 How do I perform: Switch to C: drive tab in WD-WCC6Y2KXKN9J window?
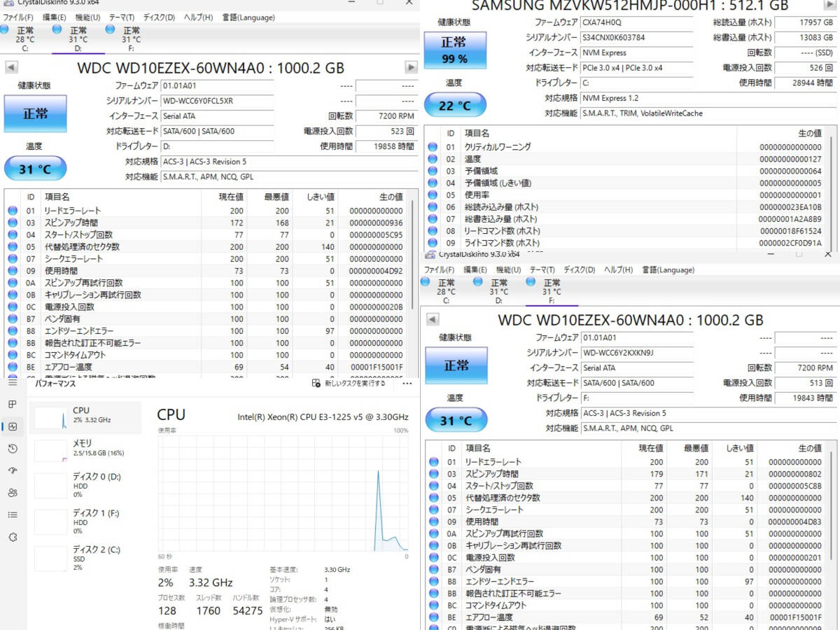coord(446,291)
